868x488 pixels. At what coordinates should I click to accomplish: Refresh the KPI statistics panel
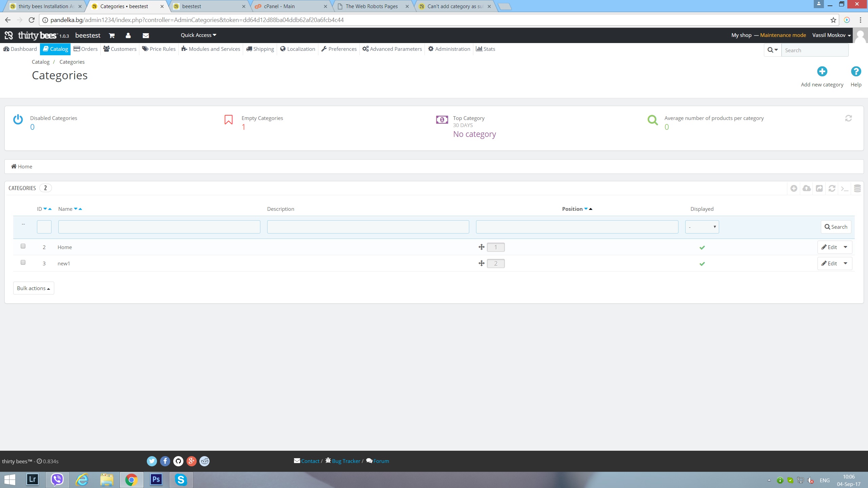pos(848,118)
